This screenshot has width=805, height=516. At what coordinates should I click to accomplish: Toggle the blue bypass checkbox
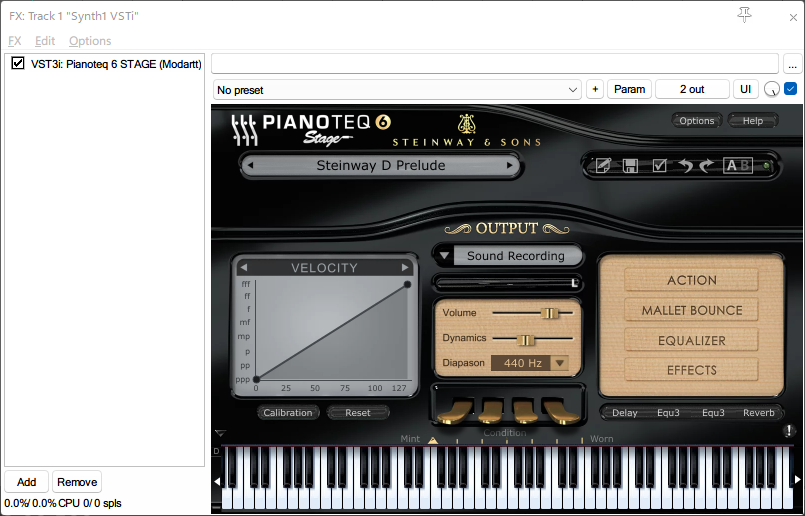(x=791, y=89)
